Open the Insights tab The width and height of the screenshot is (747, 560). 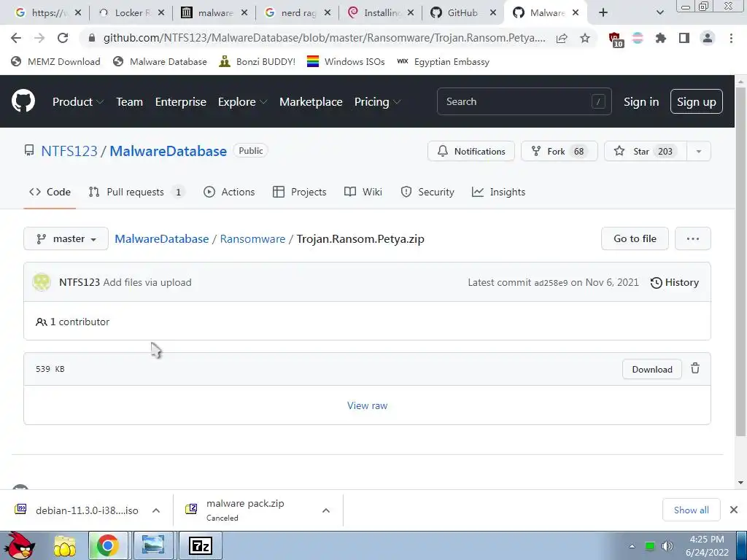point(498,192)
